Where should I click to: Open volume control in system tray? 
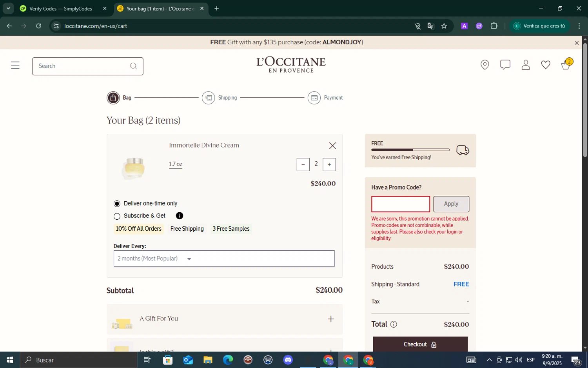point(519,360)
